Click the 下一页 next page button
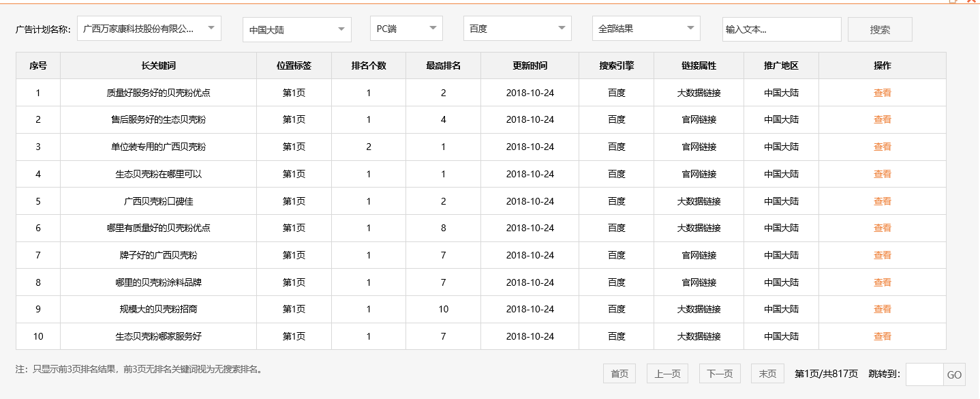 click(720, 373)
